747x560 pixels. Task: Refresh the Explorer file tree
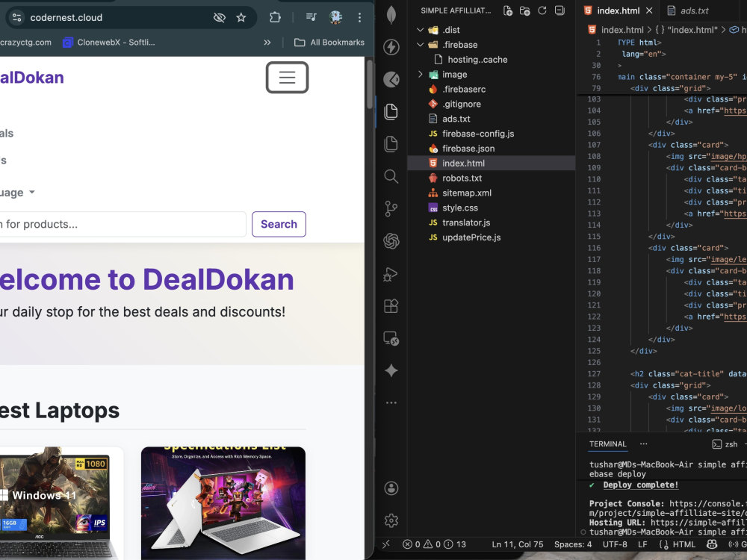[x=542, y=10]
